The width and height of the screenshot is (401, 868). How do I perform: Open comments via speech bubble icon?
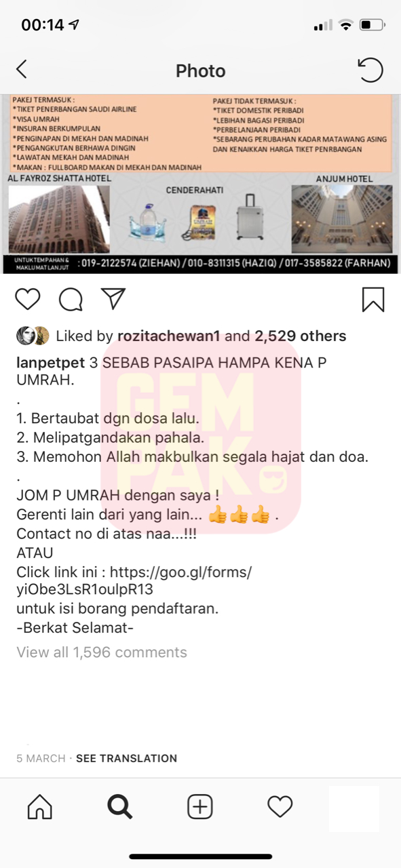[x=71, y=299]
